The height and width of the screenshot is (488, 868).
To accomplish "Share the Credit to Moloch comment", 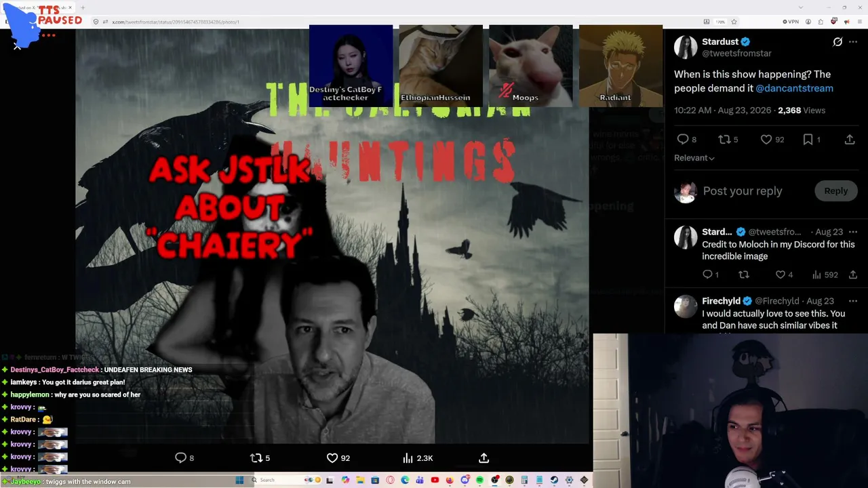I will 853,274.
